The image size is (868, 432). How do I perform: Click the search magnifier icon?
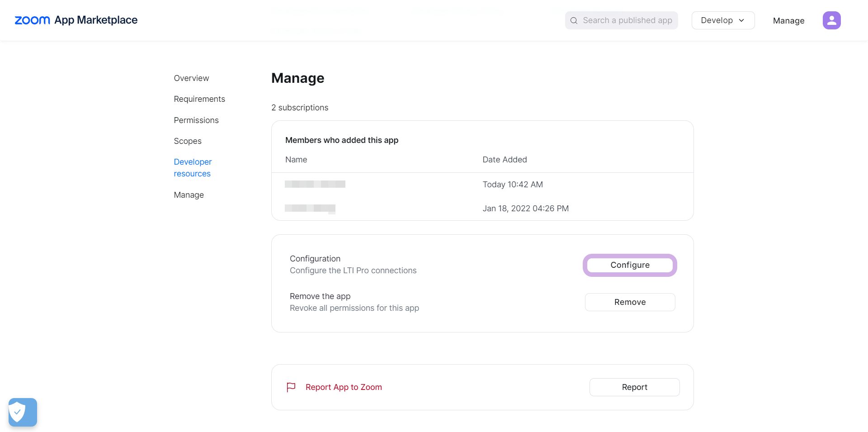coord(574,20)
